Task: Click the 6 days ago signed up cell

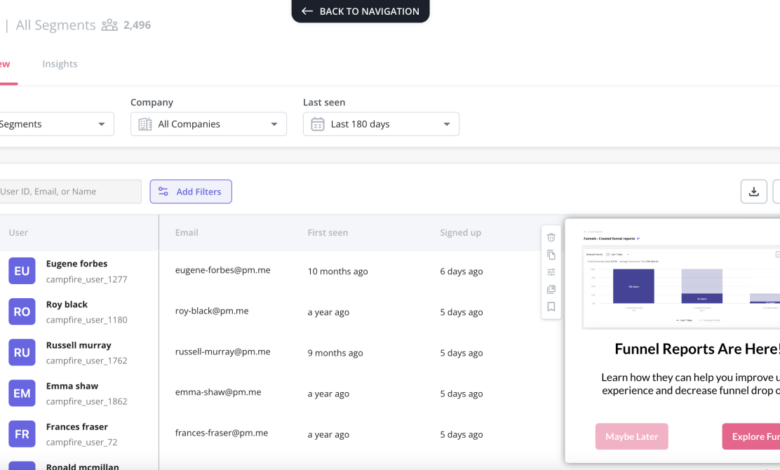Action: [x=462, y=272]
